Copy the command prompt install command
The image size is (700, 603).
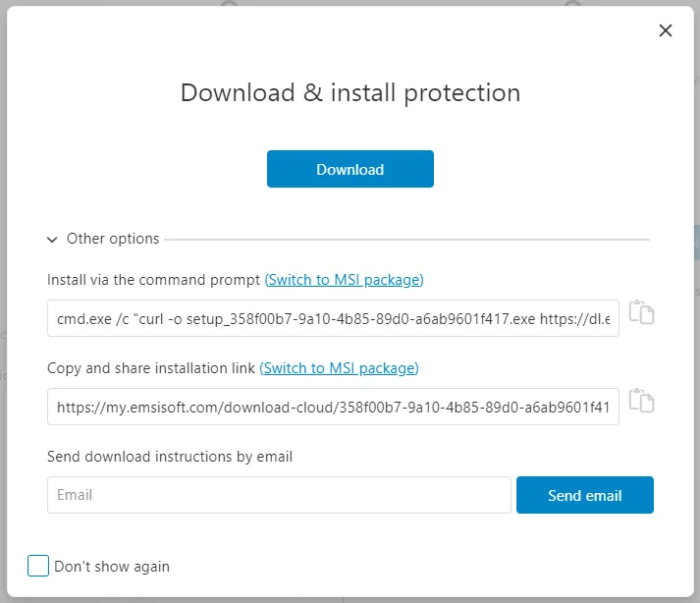pyautogui.click(x=641, y=312)
